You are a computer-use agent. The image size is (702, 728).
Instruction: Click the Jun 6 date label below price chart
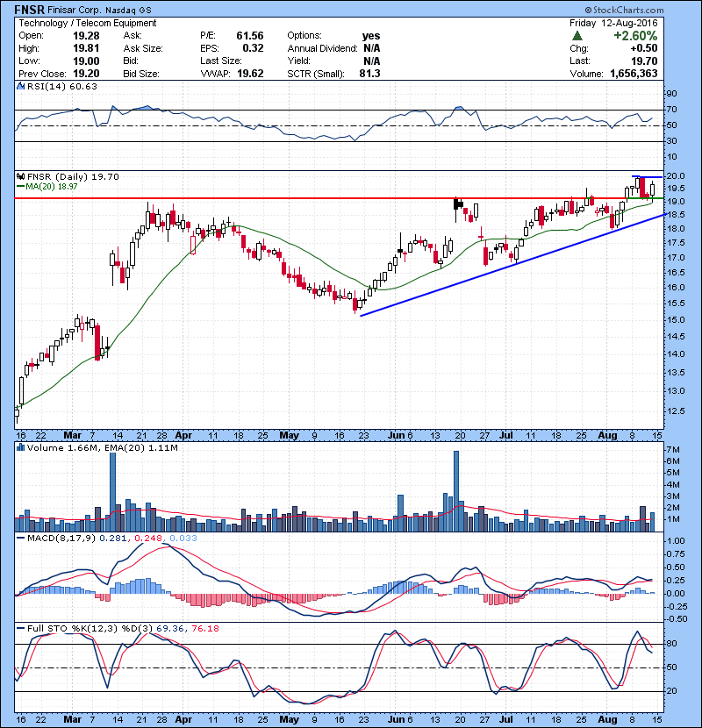click(400, 436)
